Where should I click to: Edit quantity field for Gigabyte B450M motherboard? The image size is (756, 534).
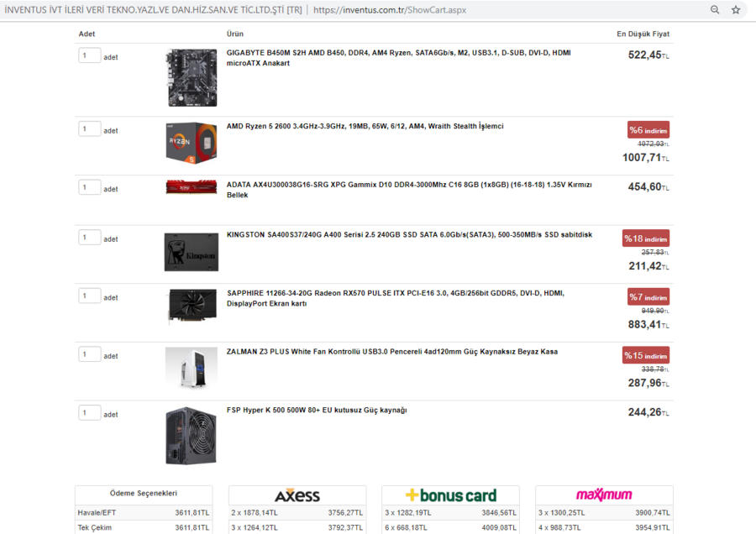90,55
